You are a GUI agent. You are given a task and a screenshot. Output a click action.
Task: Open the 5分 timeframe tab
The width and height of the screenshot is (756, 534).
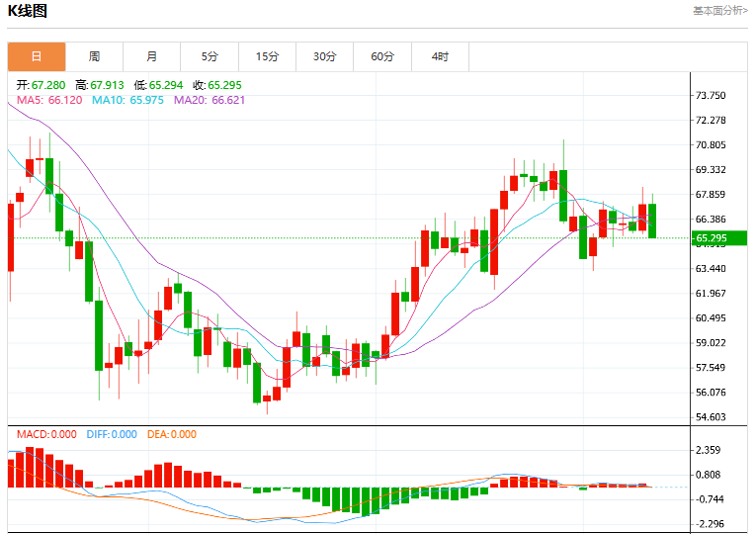pyautogui.click(x=210, y=56)
